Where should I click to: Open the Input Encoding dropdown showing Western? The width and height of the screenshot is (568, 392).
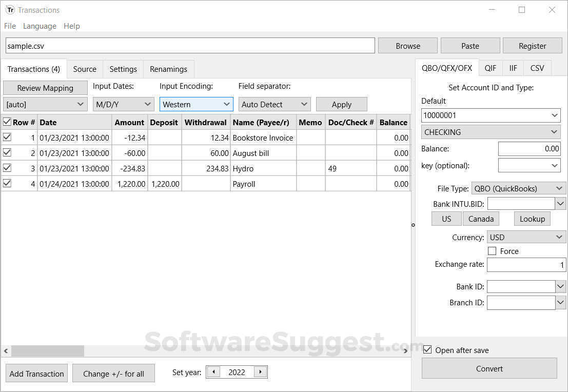click(x=226, y=104)
